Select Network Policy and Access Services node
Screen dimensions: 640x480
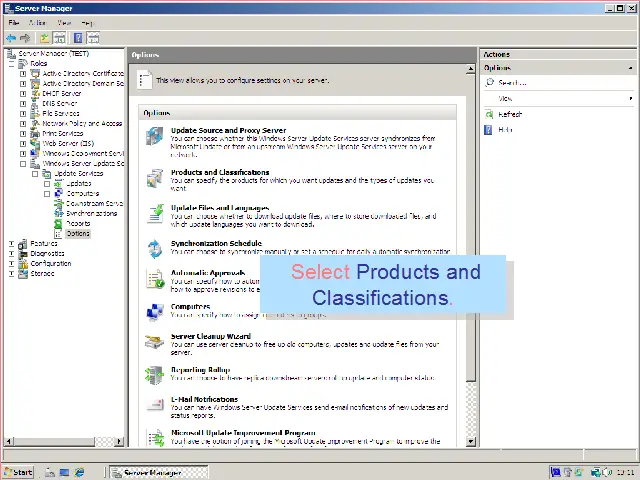(82, 123)
